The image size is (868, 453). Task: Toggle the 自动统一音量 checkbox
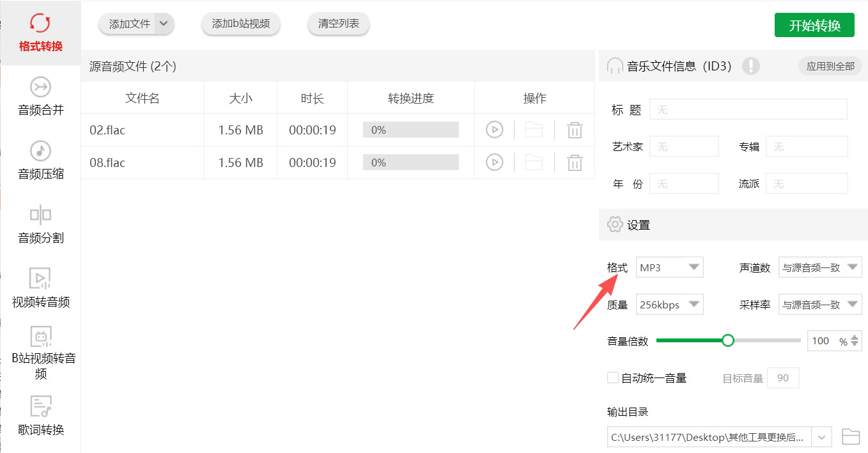(613, 377)
